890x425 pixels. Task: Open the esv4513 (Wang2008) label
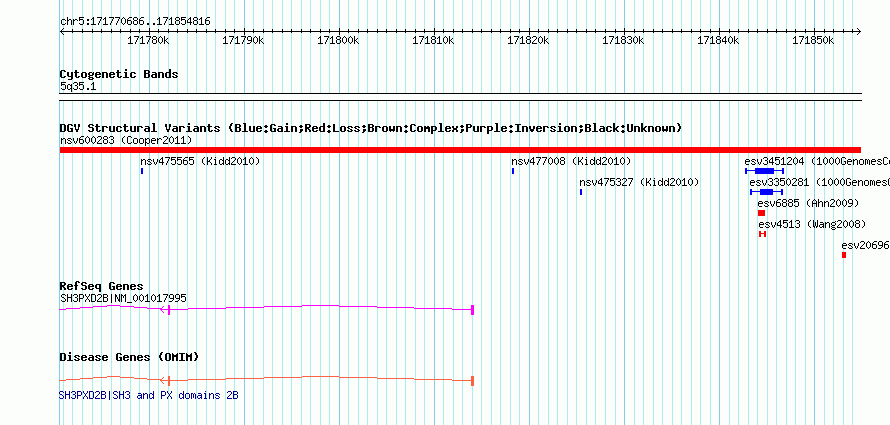pyautogui.click(x=812, y=225)
